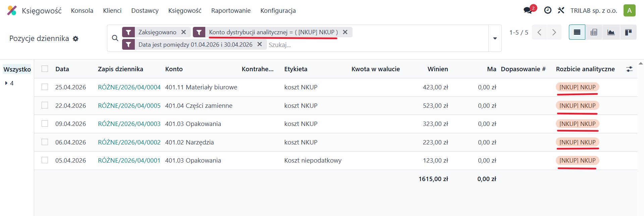Screen dimensions: 644x216
Task: Click the 1-5 / 5 pager counter
Action: pos(519,32)
